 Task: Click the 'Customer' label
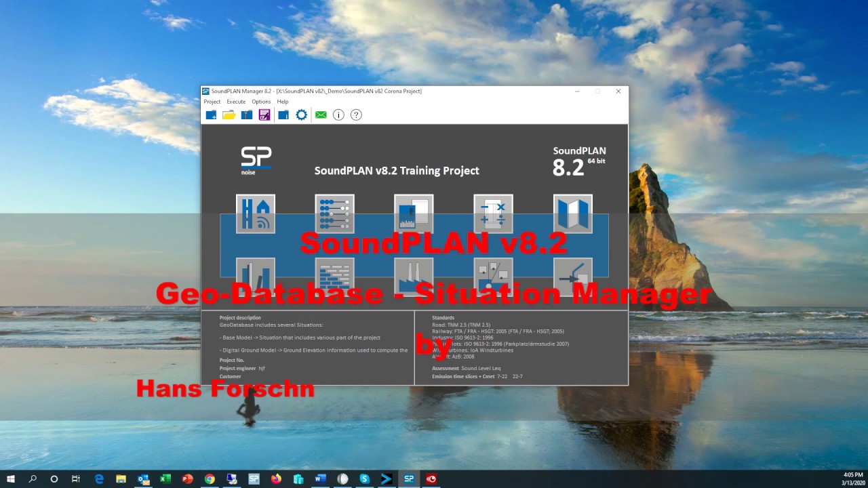(x=231, y=376)
